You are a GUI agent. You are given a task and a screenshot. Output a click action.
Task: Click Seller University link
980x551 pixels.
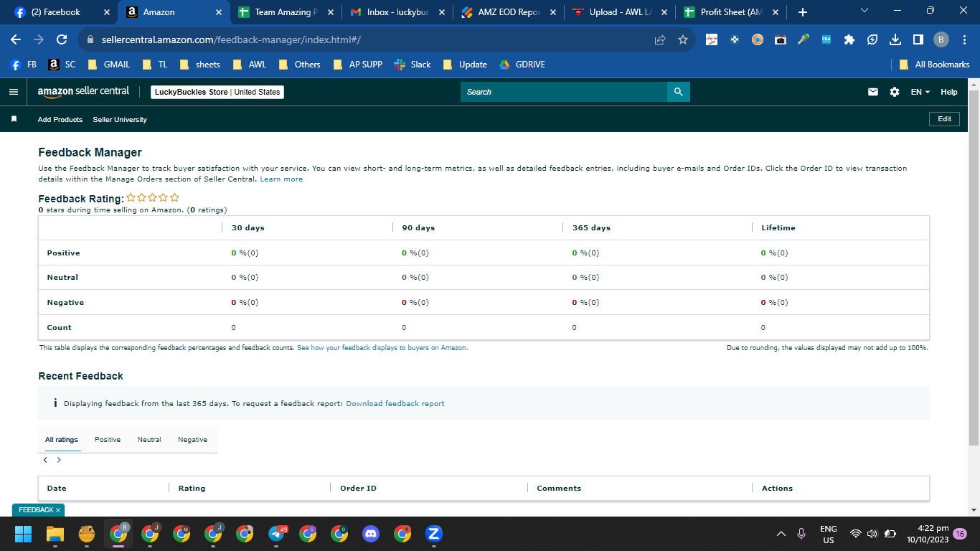click(x=120, y=119)
